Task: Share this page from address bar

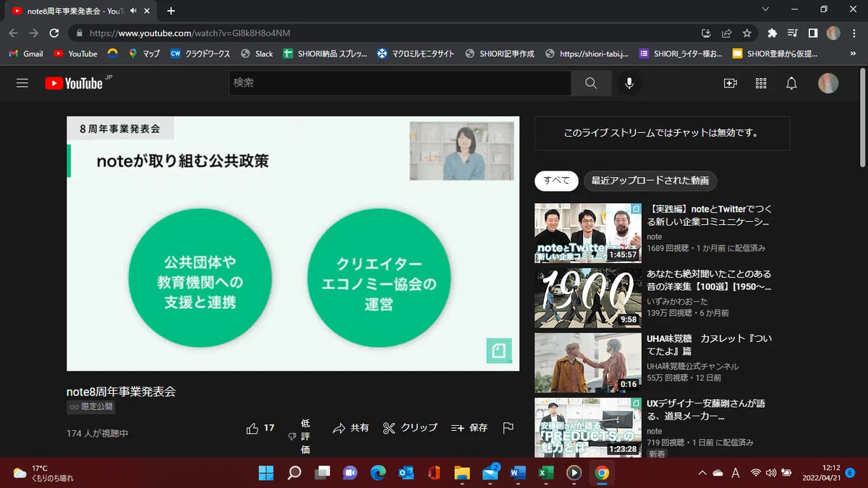Action: pos(727,33)
